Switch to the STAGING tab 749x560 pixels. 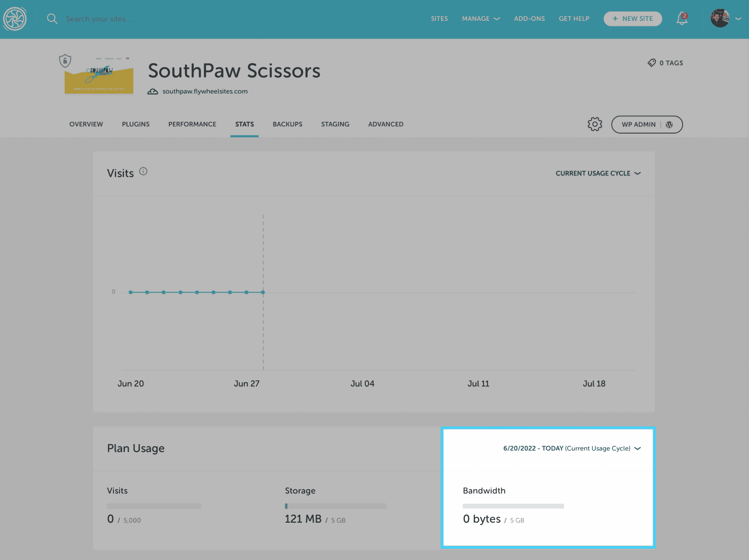(335, 124)
